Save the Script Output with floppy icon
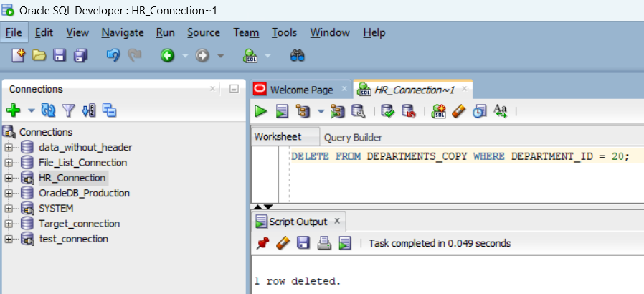 point(303,244)
